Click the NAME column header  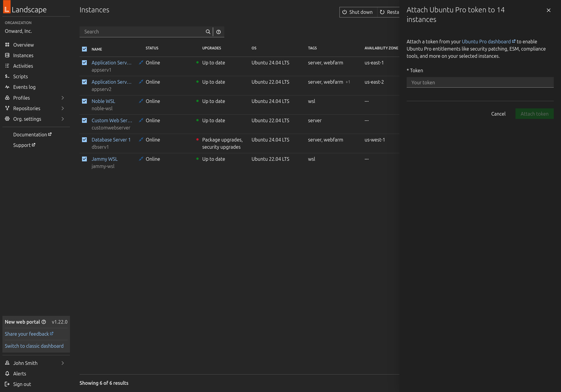pyautogui.click(x=97, y=49)
